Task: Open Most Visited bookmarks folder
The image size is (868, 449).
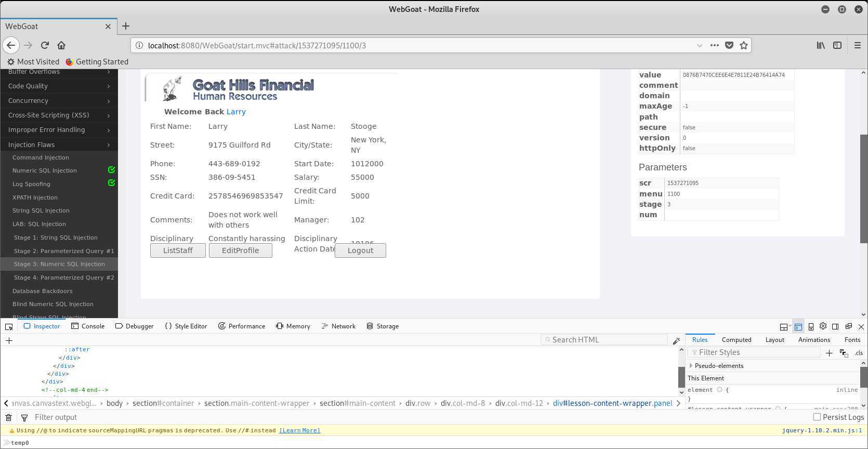Action: pyautogui.click(x=33, y=61)
